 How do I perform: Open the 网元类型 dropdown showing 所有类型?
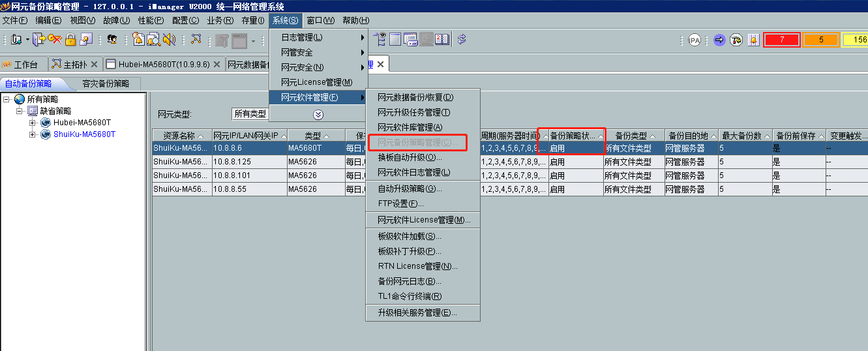point(250,114)
